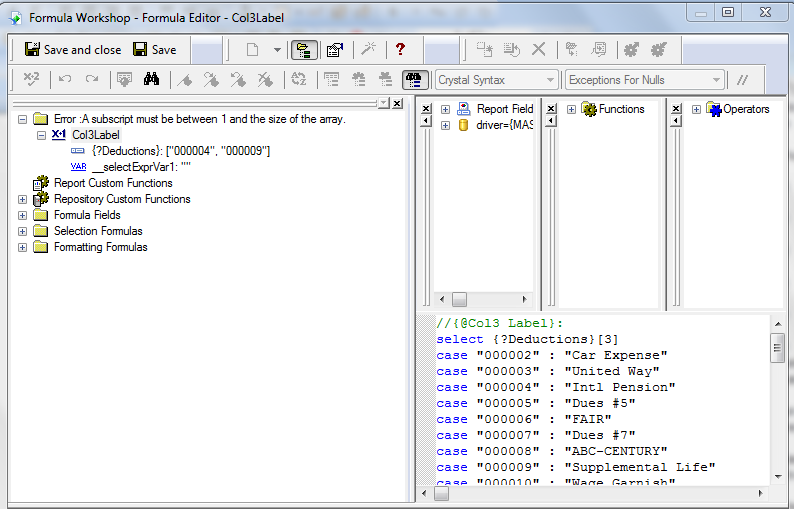Jump to the previous bookmark
Viewport: 794px width, 509px height.
click(238, 80)
